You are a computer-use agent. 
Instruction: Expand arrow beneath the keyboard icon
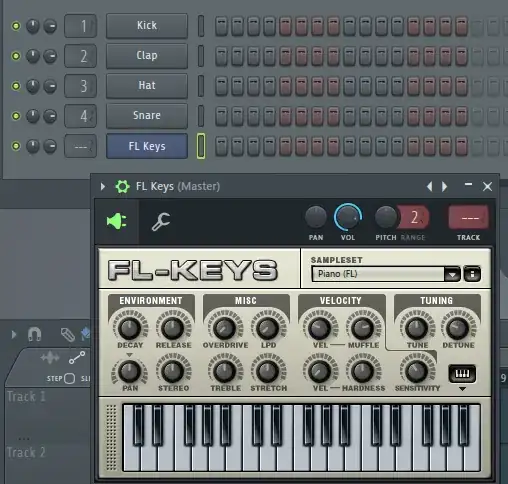click(x=462, y=389)
